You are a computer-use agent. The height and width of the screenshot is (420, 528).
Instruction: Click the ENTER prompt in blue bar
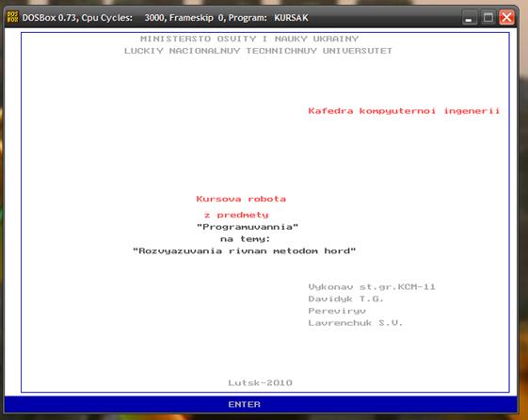(245, 404)
